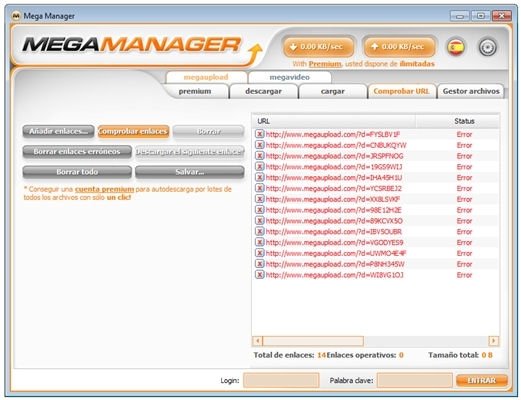
Task: Select the URL ending in ?d=98E12H2E
Action: [334, 210]
